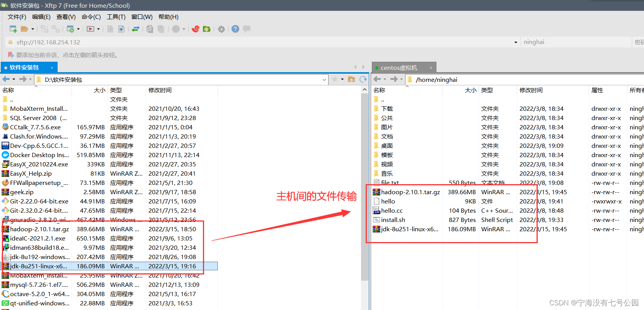Click the green-blue synchronize arrows icon
Viewport: 644px width, 310px height.
pos(136,29)
